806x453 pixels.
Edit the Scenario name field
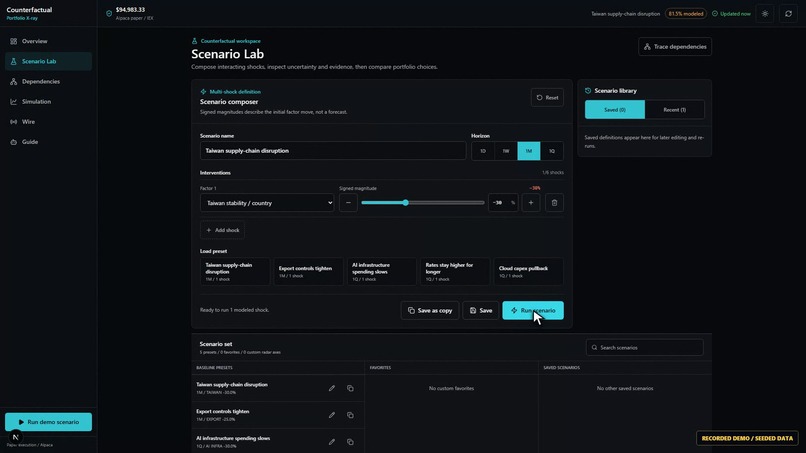tap(333, 151)
